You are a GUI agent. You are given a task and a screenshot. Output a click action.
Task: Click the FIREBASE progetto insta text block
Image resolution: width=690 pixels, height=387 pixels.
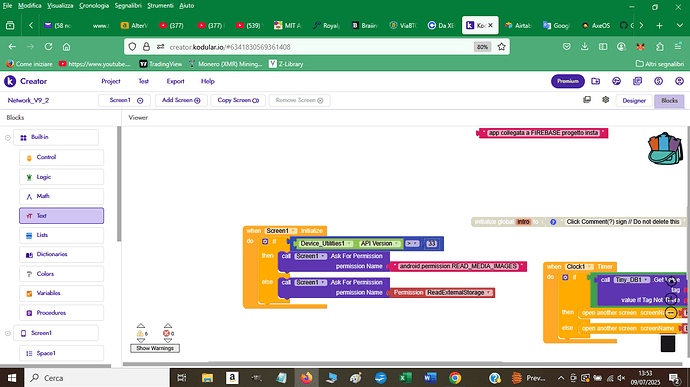[543, 133]
